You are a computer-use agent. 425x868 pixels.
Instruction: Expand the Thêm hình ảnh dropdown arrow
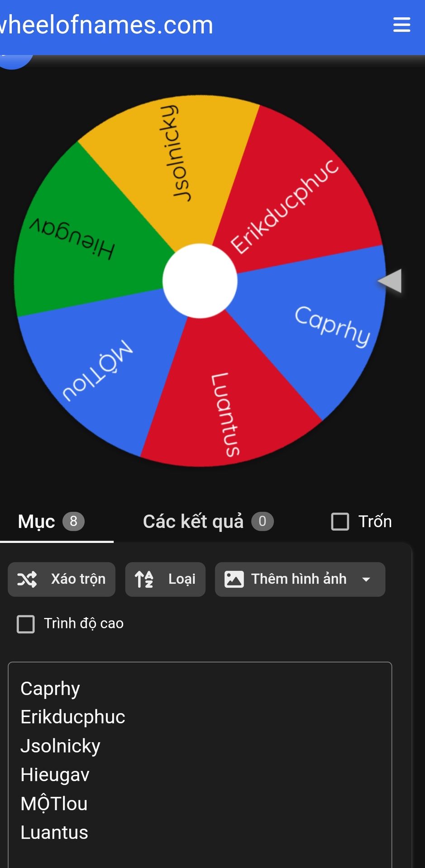pos(366,579)
